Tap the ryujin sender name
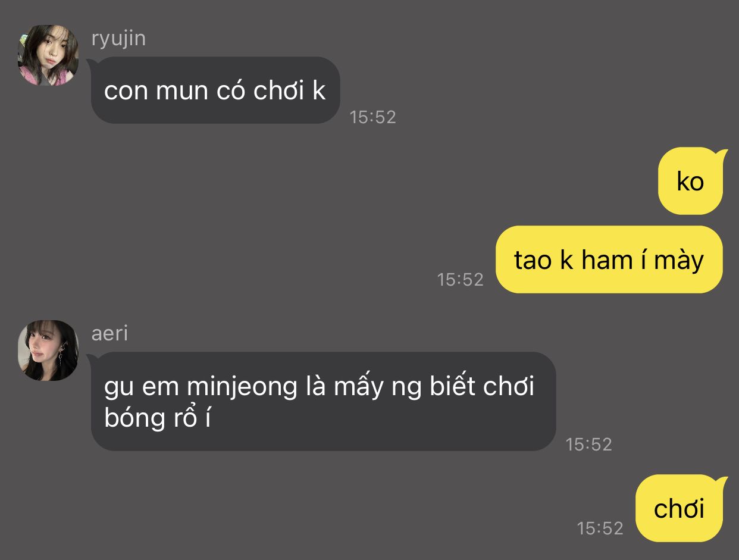Viewport: 739px width, 560px height. pos(118,39)
